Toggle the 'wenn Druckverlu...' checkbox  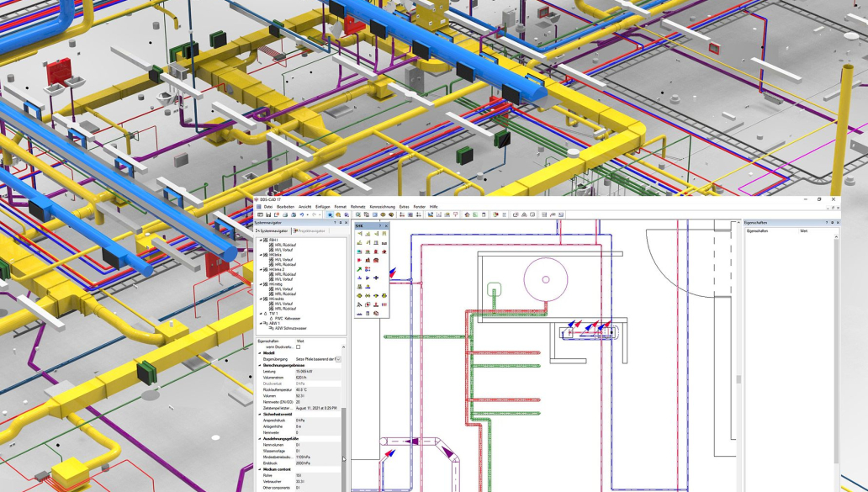pyautogui.click(x=298, y=347)
